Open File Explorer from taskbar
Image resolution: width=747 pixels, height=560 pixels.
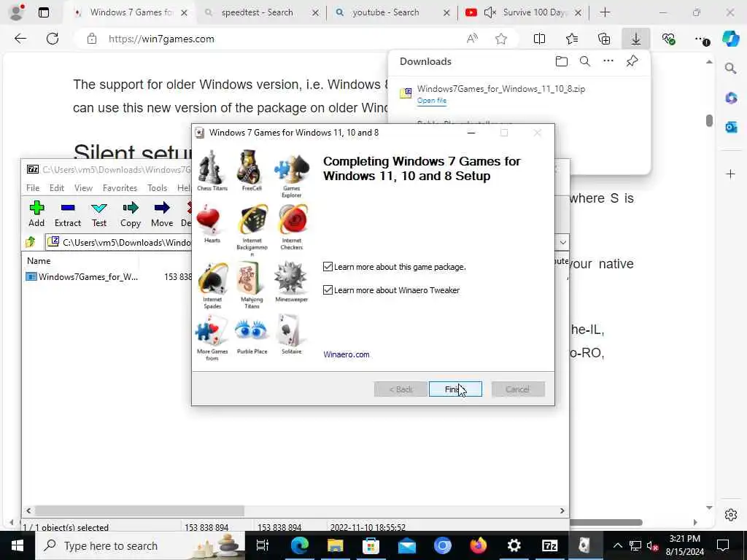point(335,545)
